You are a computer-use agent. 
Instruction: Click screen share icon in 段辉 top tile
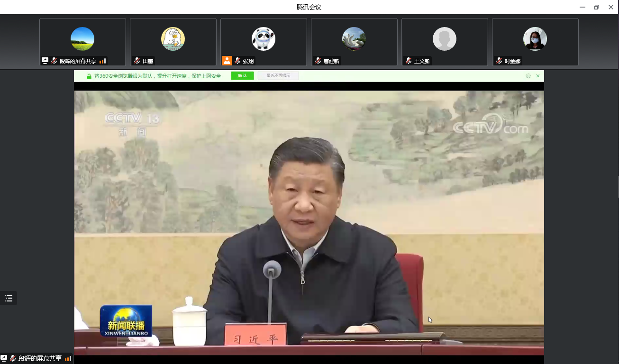[45, 61]
